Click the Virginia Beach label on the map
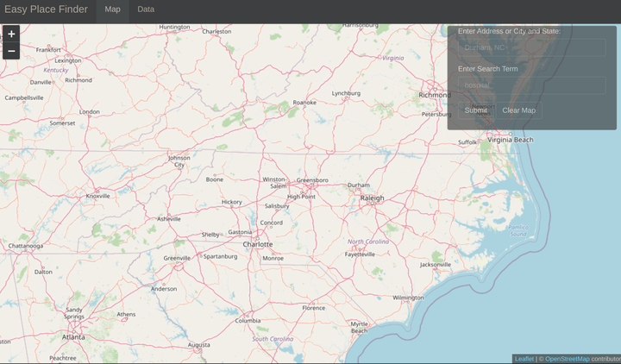The width and height of the screenshot is (621, 364). point(510,140)
